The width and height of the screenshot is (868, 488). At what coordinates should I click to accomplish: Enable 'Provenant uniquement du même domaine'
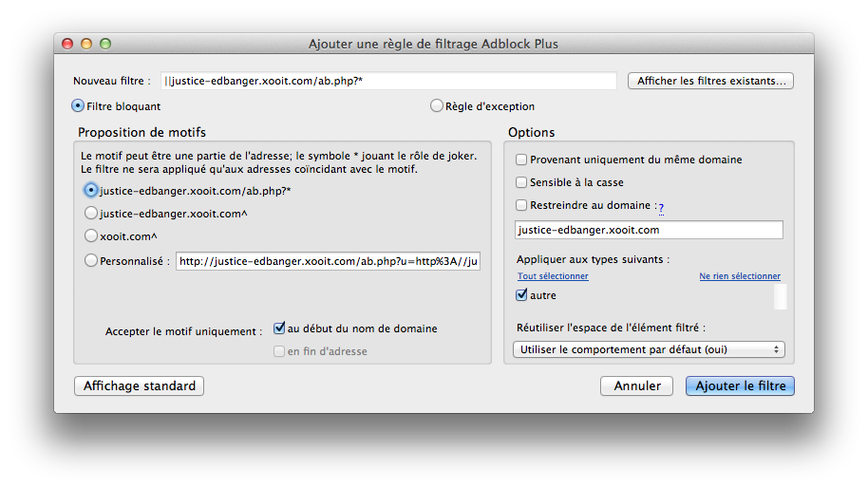(521, 160)
